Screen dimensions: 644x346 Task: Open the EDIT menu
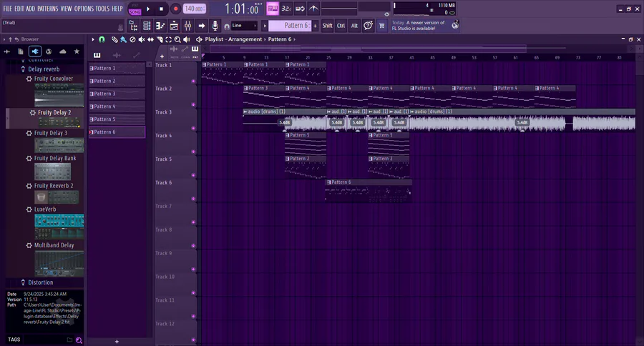click(x=19, y=8)
